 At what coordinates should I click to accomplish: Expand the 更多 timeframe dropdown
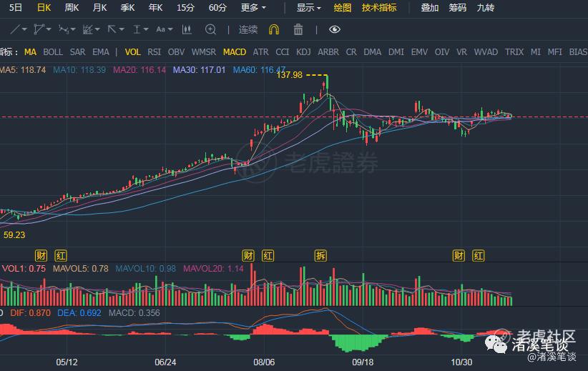pos(253,7)
